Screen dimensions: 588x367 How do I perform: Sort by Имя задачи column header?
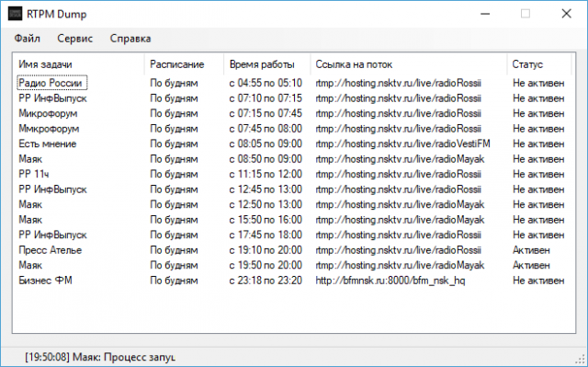(78, 64)
